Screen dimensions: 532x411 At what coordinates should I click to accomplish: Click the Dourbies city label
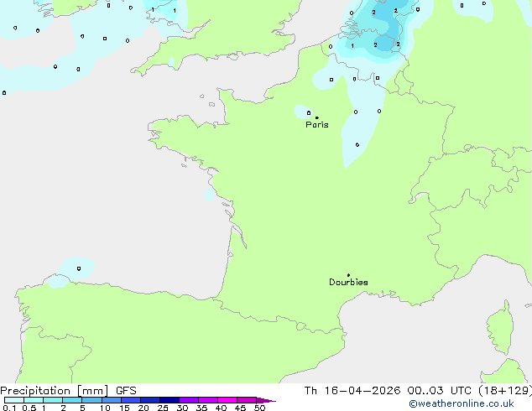coord(348,282)
